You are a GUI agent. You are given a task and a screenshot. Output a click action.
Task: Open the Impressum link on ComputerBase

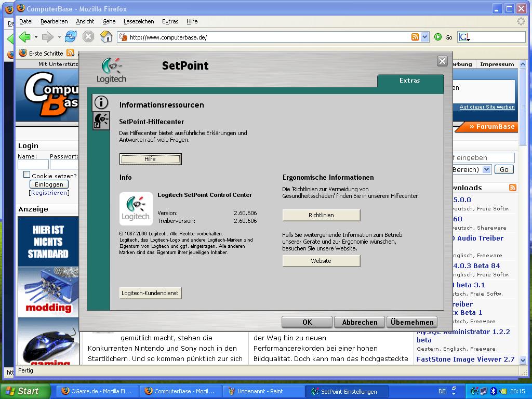pyautogui.click(x=497, y=64)
